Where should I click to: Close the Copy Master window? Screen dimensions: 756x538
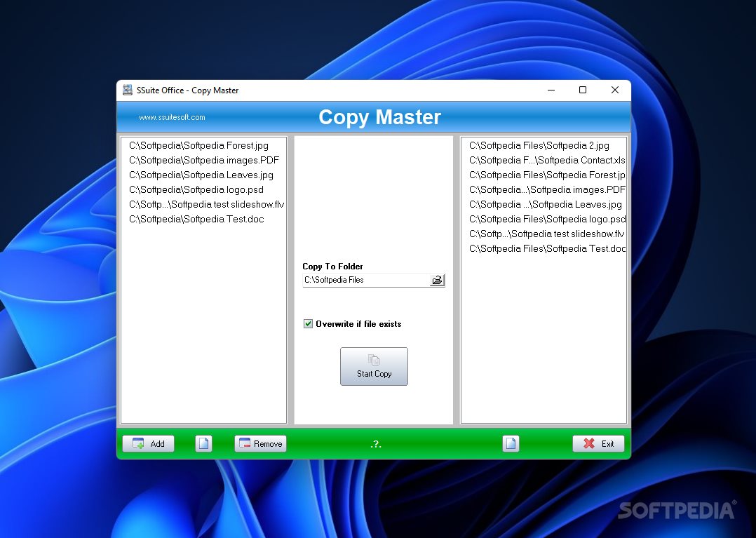[615, 90]
